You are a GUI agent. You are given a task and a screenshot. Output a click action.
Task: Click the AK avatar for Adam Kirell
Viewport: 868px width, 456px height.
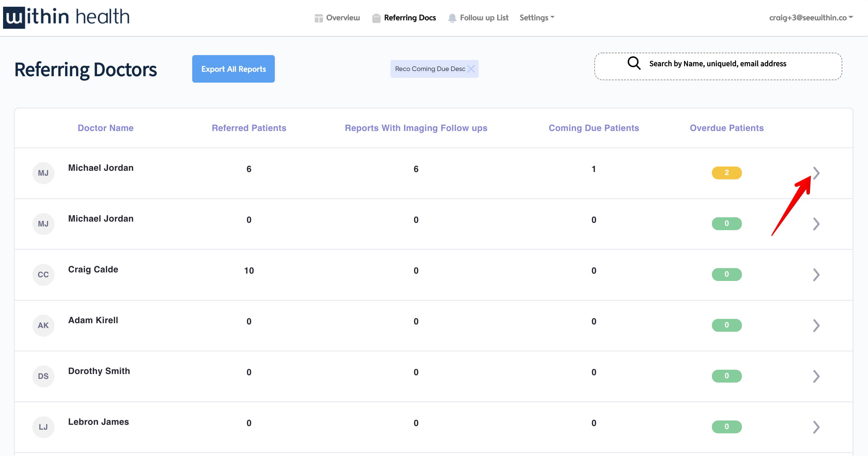43,326
